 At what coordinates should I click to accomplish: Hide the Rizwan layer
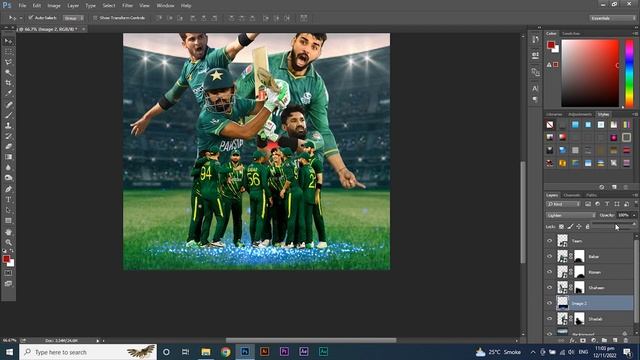pos(549,272)
